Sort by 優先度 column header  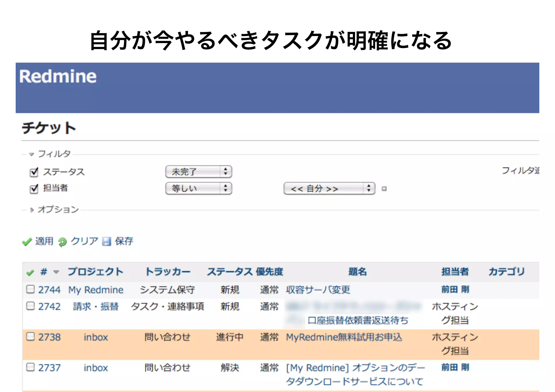[270, 272]
